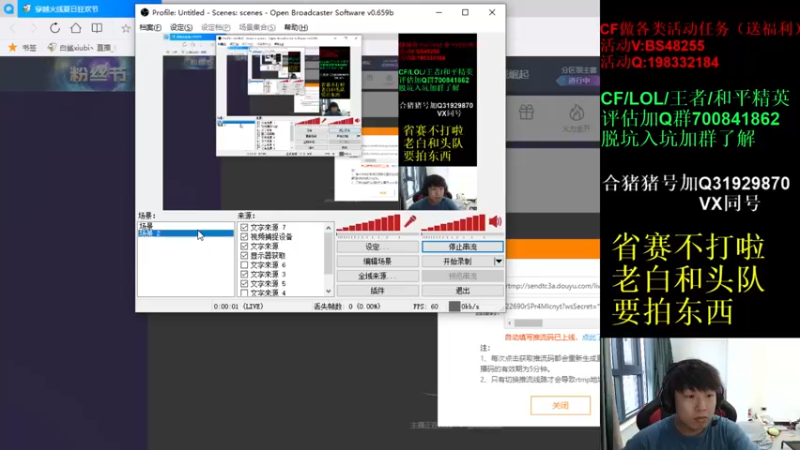Click the OBS preview area
The height and width of the screenshot is (450, 800).
(320, 122)
